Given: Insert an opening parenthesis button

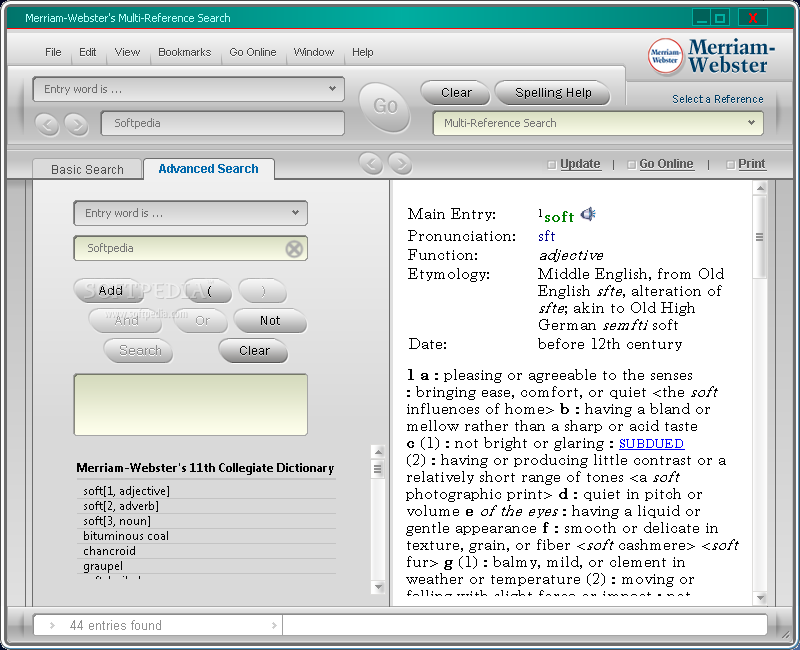Looking at the screenshot, I should (x=209, y=291).
